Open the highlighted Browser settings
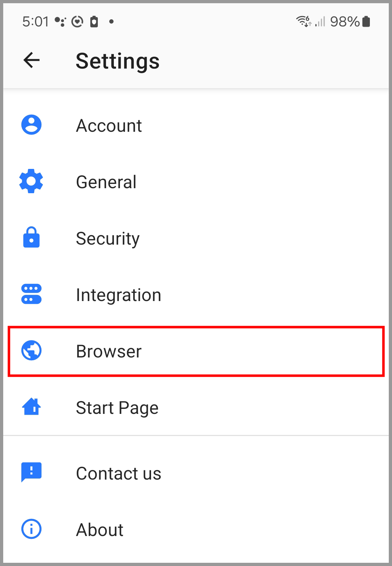 coord(196,351)
